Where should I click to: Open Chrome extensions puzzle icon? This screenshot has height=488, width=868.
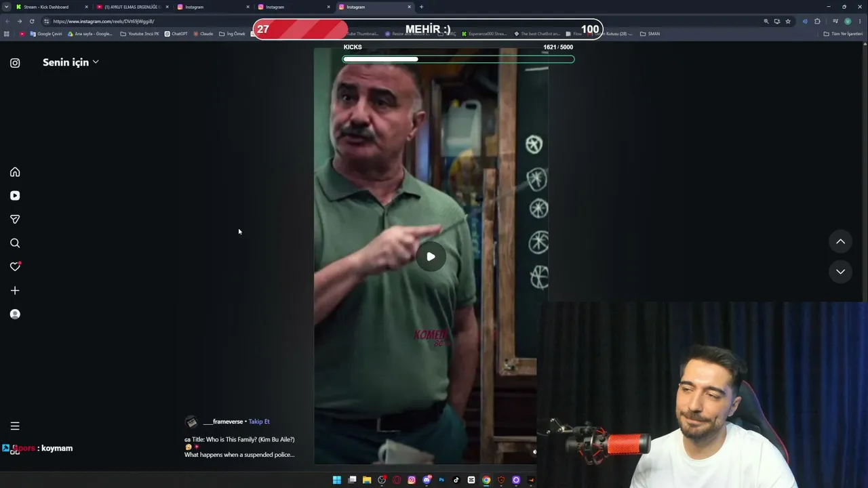(x=817, y=21)
